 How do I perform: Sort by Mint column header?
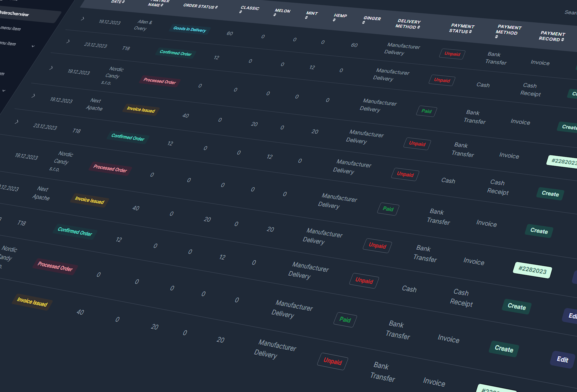pos(311,15)
